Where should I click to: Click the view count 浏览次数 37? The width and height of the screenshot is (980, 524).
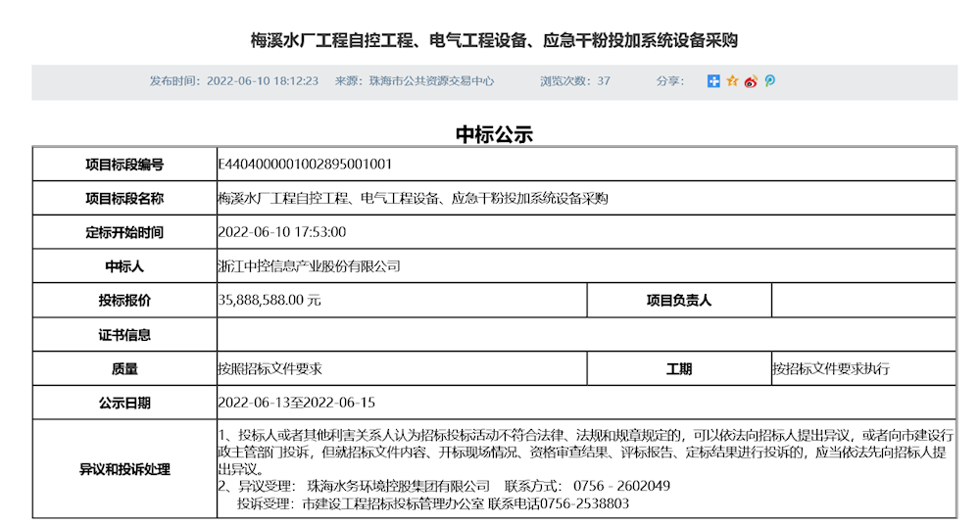tap(575, 81)
